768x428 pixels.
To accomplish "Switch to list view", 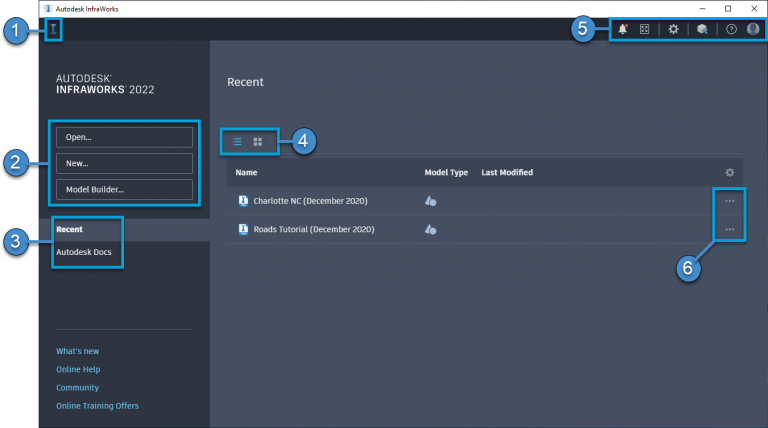I will point(237,142).
